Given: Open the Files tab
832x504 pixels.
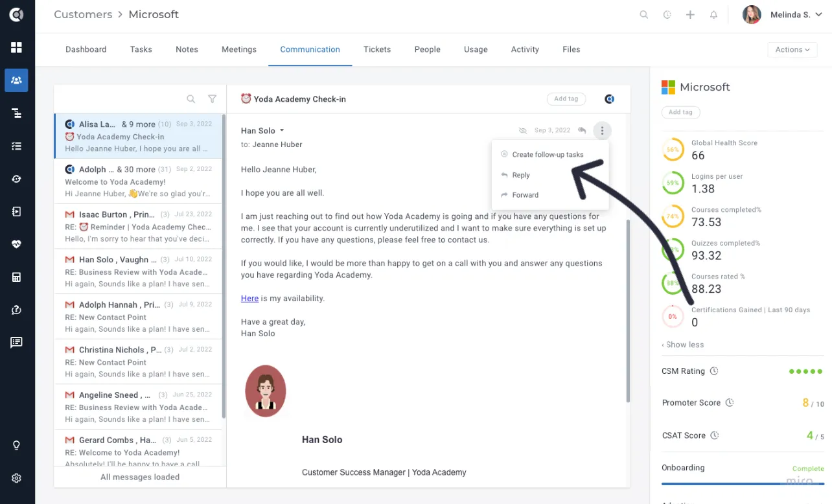Looking at the screenshot, I should coord(572,49).
